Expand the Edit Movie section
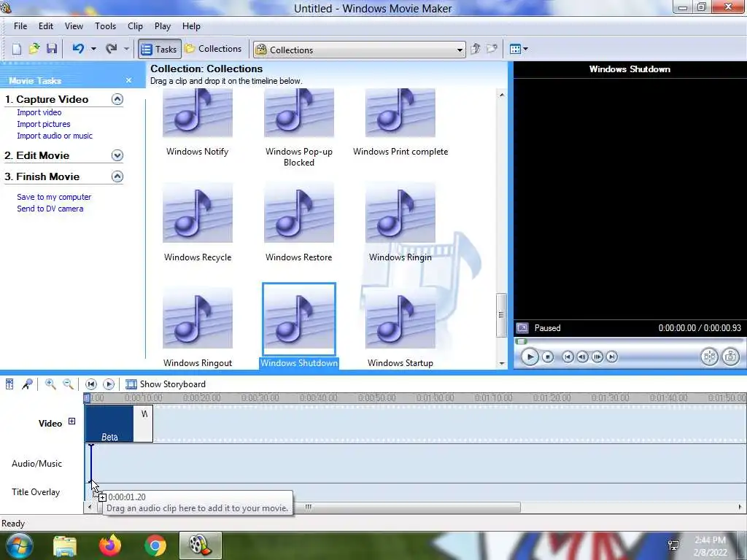 [x=117, y=155]
